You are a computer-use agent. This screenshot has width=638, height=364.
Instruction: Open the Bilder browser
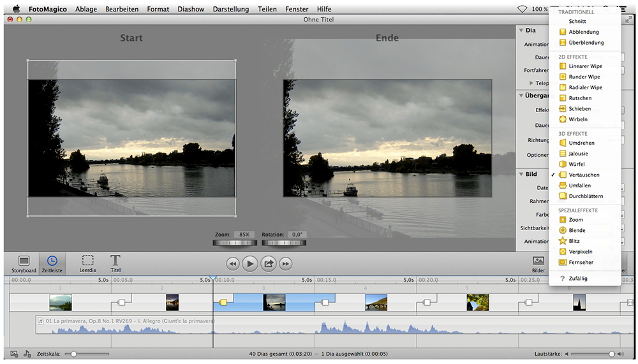(538, 263)
